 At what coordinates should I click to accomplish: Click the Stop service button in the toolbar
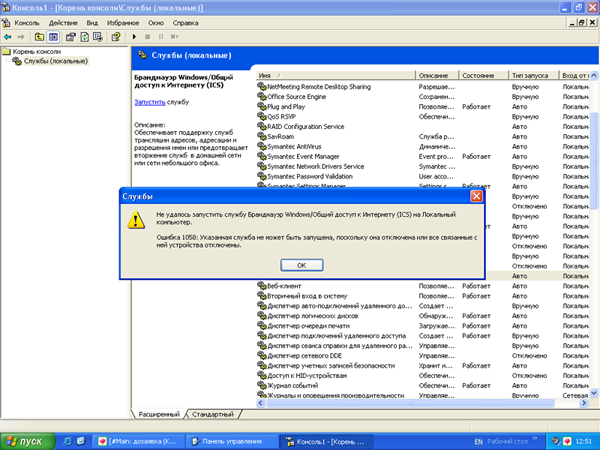point(147,37)
